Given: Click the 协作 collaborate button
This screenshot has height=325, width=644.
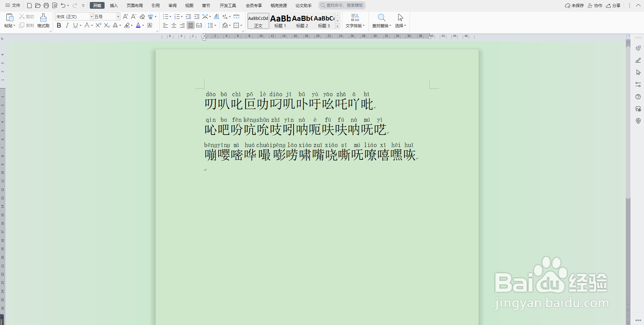Looking at the screenshot, I should point(595,5).
